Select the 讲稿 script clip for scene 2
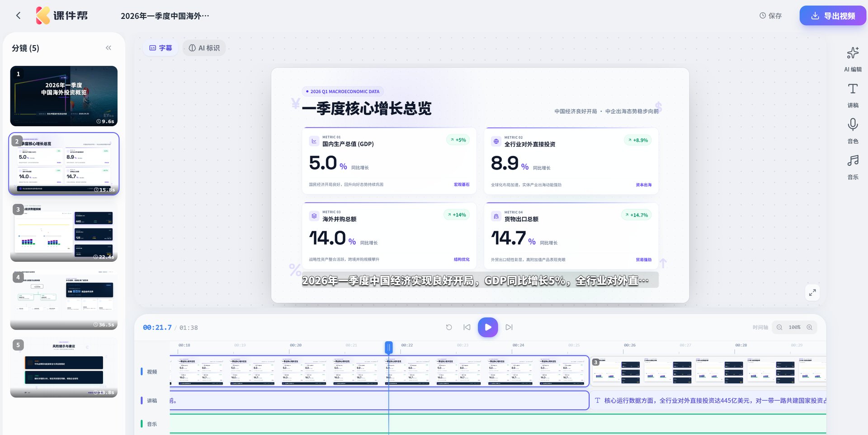The image size is (868, 435). 379,401
